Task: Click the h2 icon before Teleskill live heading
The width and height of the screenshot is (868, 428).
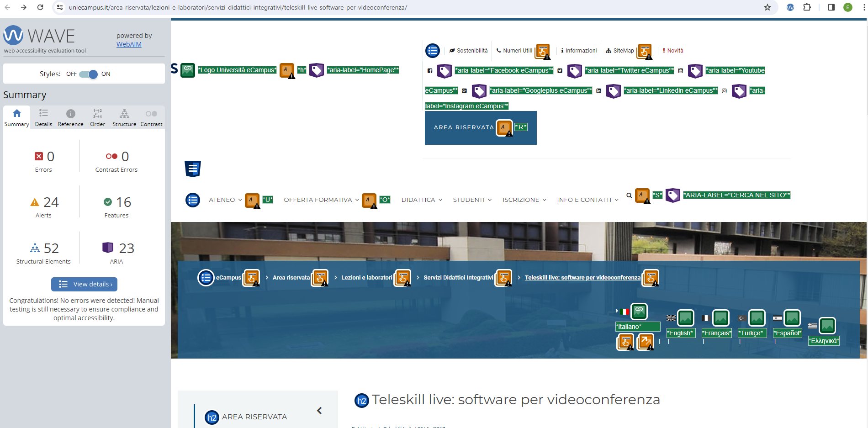Action: 362,401
